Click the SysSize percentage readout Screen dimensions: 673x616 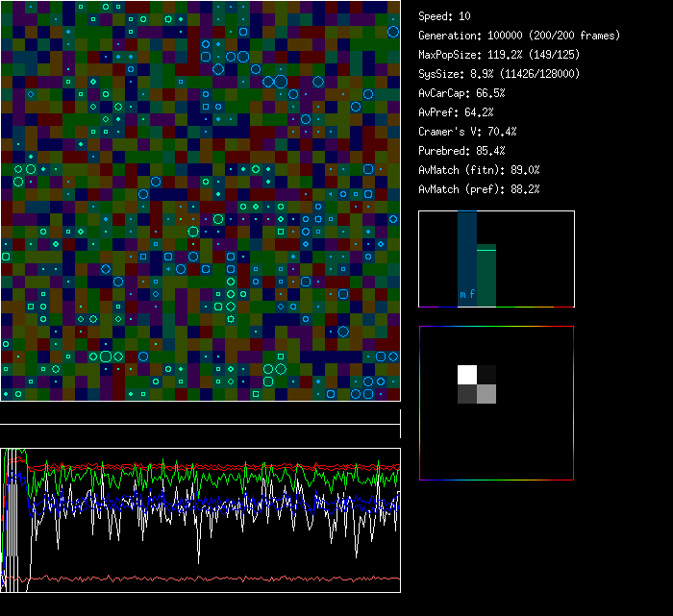coord(498,74)
